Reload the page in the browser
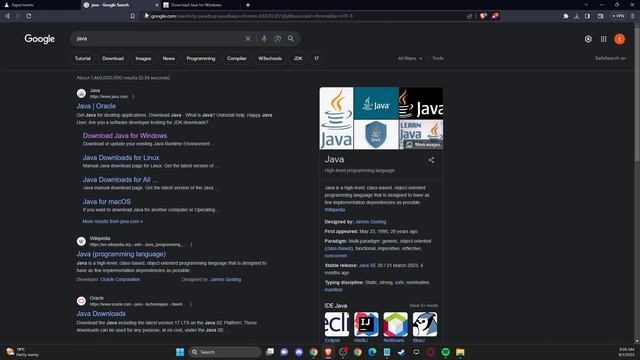The width and height of the screenshot is (640, 360). point(29,16)
